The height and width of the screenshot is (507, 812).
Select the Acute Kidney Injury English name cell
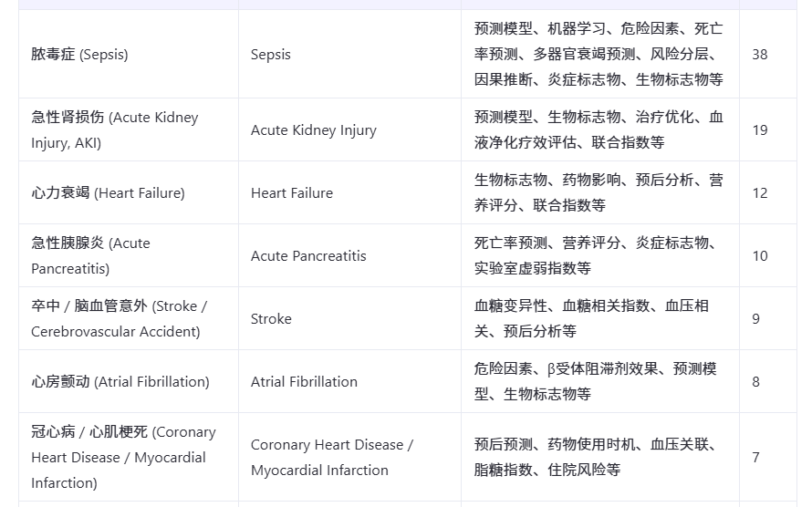(349, 129)
